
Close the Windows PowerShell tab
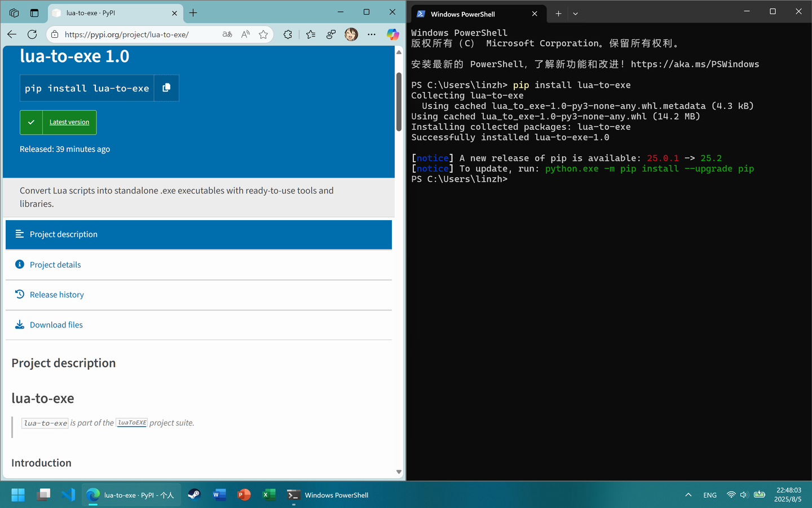(x=535, y=14)
